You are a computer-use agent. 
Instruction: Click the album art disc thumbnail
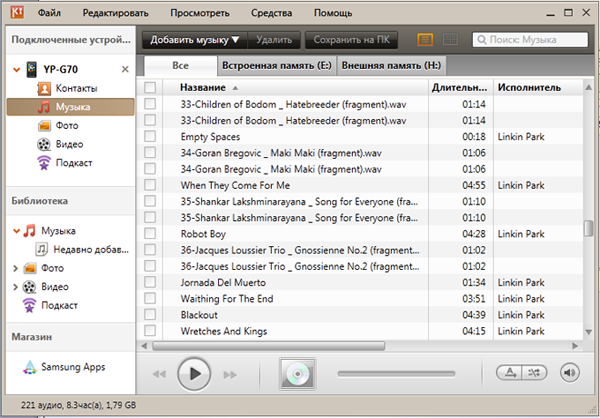(x=298, y=374)
